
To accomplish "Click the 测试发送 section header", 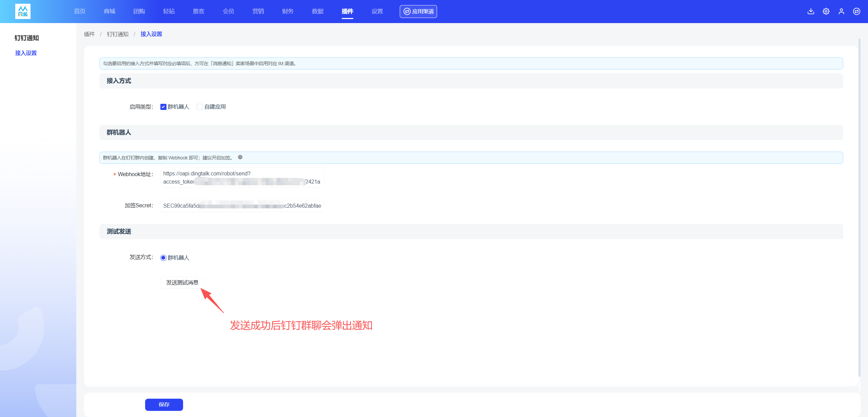I will point(471,231).
